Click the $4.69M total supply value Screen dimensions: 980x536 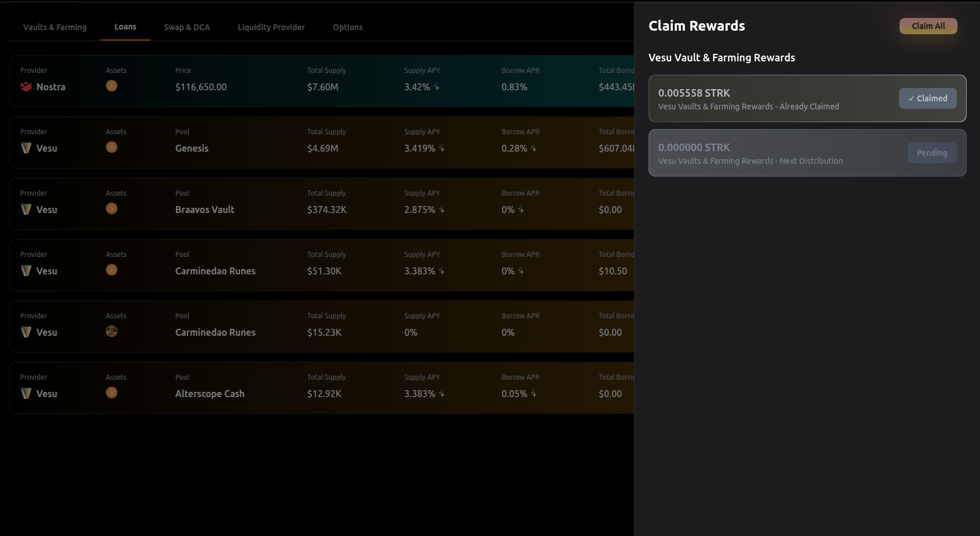point(323,148)
